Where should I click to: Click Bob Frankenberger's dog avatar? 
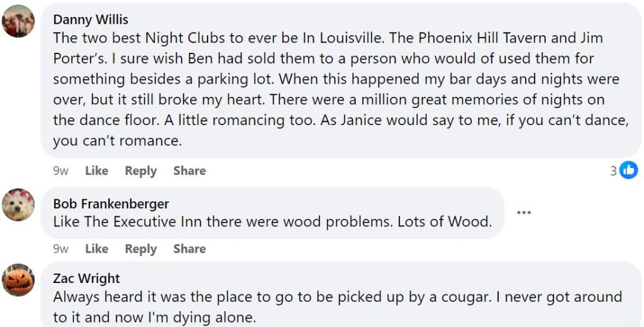18,205
